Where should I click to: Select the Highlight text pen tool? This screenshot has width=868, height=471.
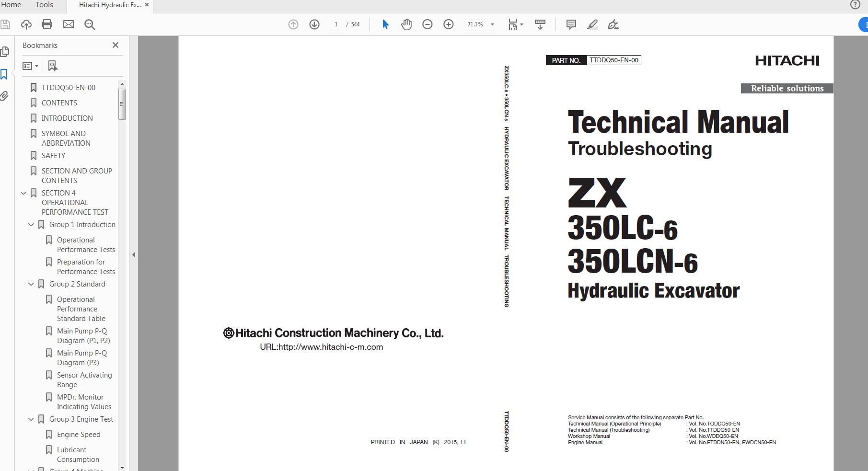592,24
